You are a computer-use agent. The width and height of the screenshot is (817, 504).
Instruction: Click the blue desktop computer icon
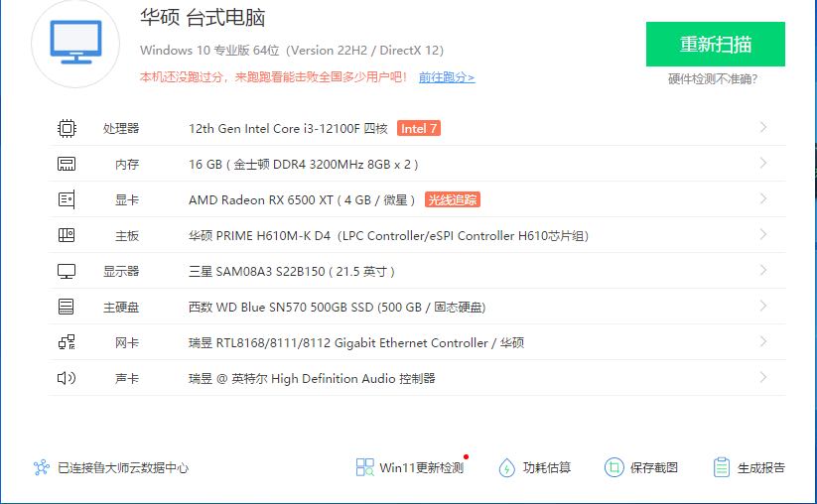point(75,43)
